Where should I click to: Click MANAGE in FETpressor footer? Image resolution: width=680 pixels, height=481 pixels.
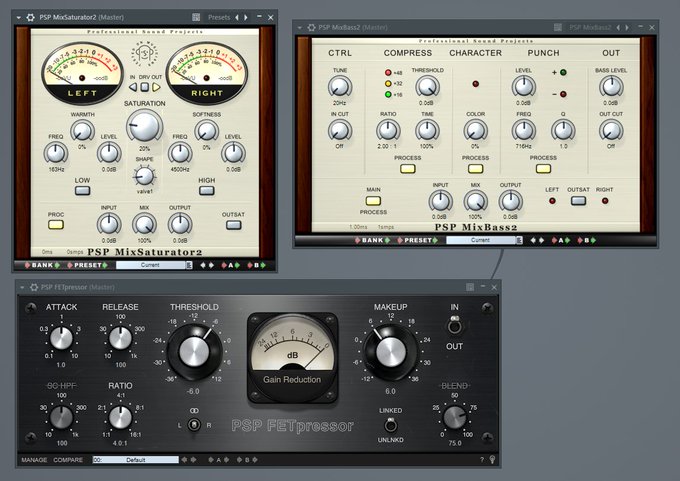point(34,460)
